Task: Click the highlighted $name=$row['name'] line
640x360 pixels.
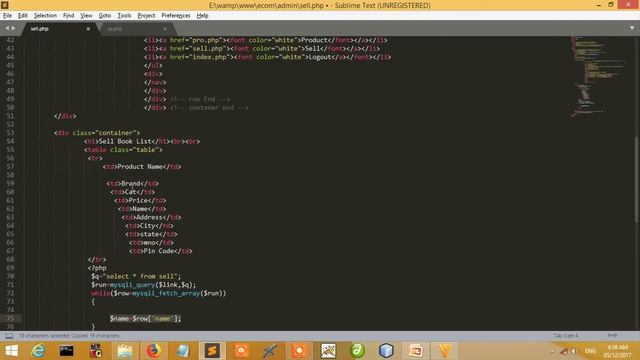Action: pos(145,318)
